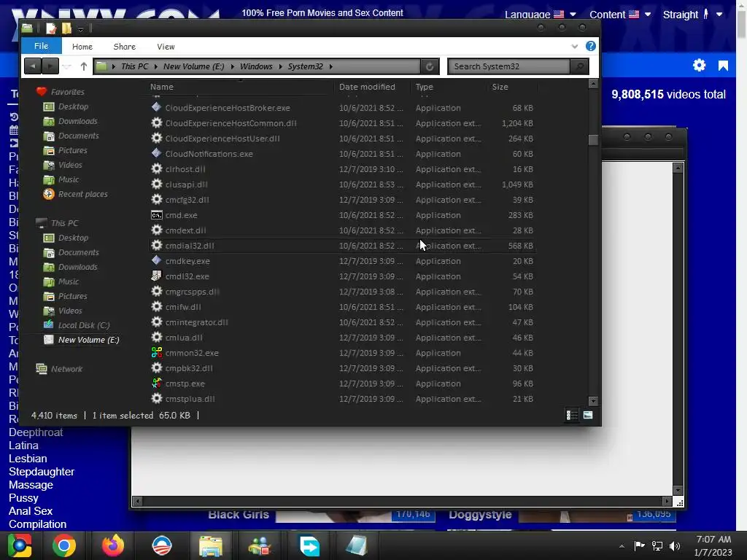Click This PC in the address breadcrumb
The width and height of the screenshot is (747, 560).
point(135,66)
